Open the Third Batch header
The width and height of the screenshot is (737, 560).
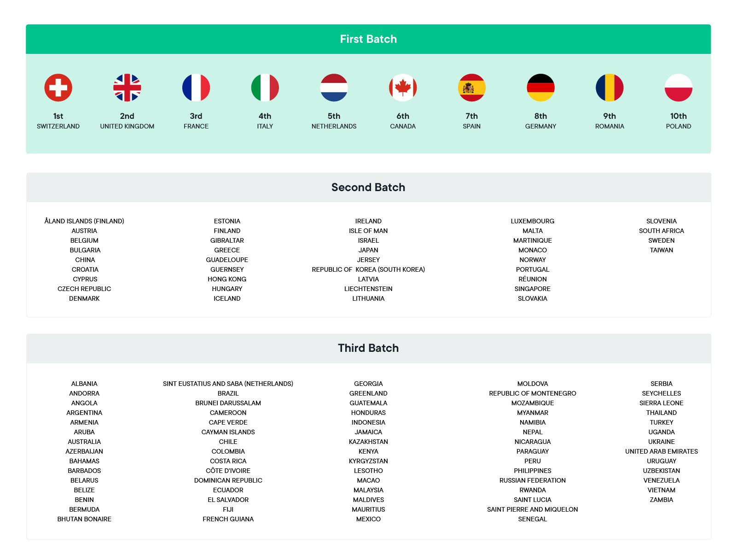tap(368, 348)
